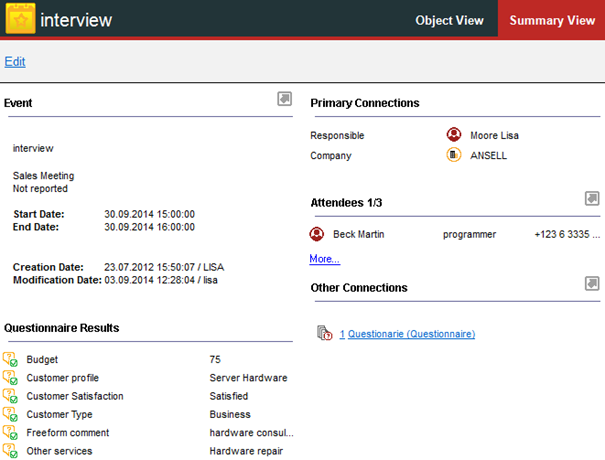605x460 pixels.
Task: Select the Beck Martin attendee name
Action: (358, 234)
